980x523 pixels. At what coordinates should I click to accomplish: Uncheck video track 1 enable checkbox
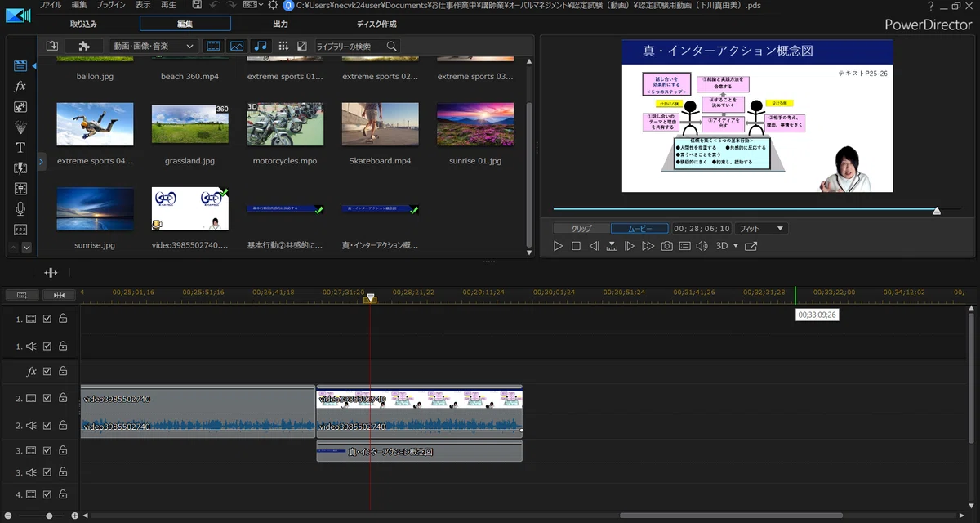click(x=47, y=319)
